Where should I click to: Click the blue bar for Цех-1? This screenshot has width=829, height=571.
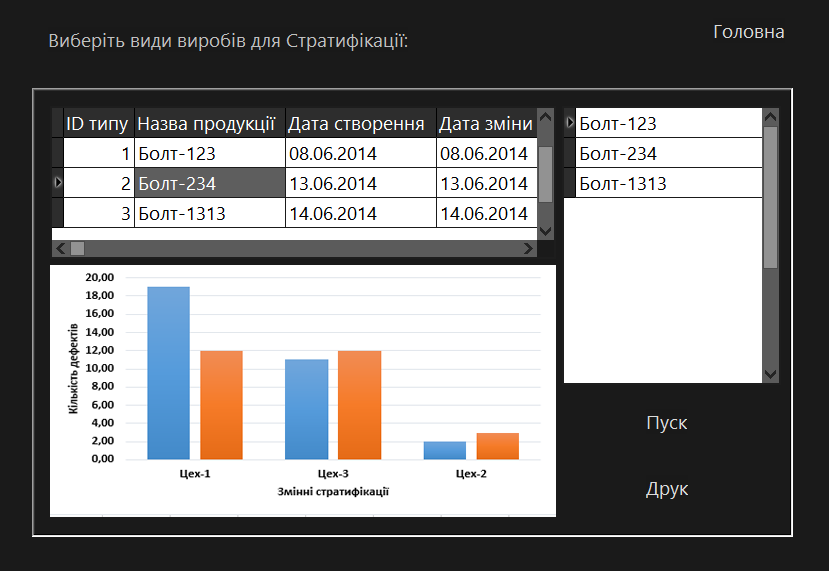click(x=168, y=373)
